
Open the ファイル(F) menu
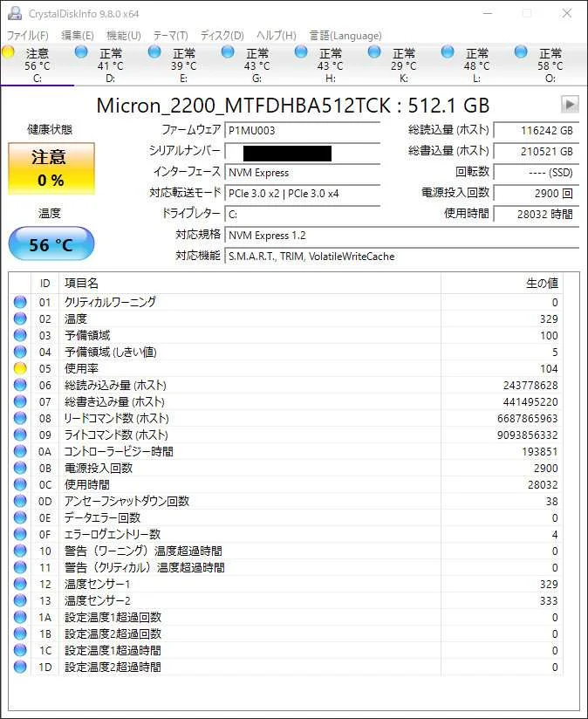click(x=28, y=35)
